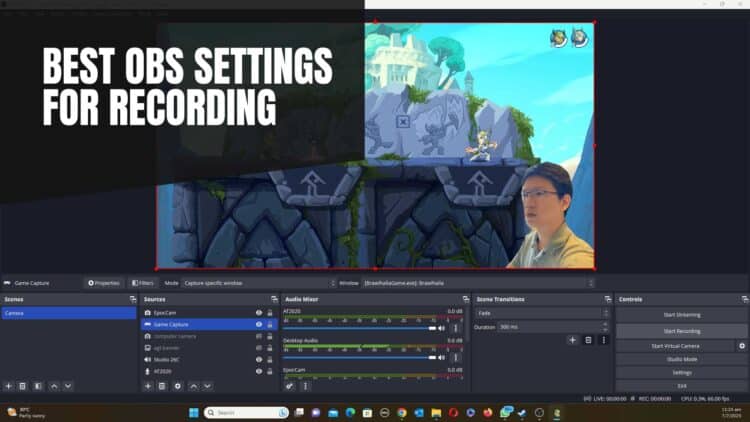Click Start Streaming button
This screenshot has height=422, width=750.
(x=682, y=315)
